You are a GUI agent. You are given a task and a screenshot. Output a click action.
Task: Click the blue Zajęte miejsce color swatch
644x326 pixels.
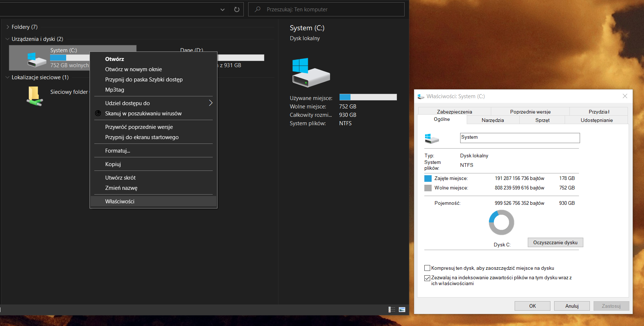coord(428,179)
